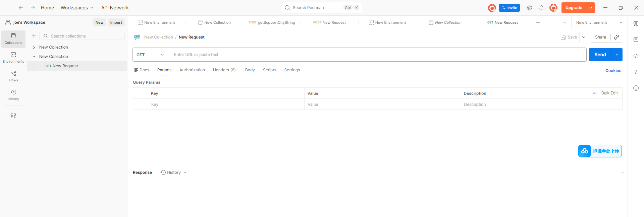Select GET New Request in sidebar tree
This screenshot has width=644, height=217.
[x=77, y=66]
